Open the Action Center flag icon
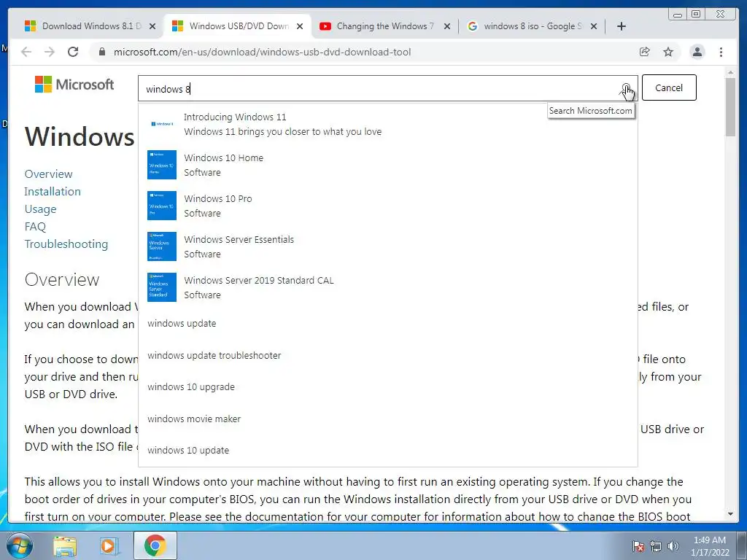The height and width of the screenshot is (560, 747). click(638, 546)
